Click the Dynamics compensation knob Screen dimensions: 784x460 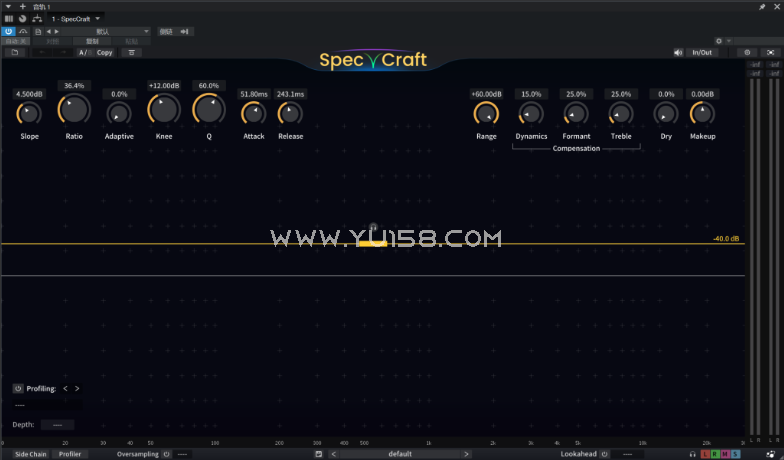[x=531, y=114]
